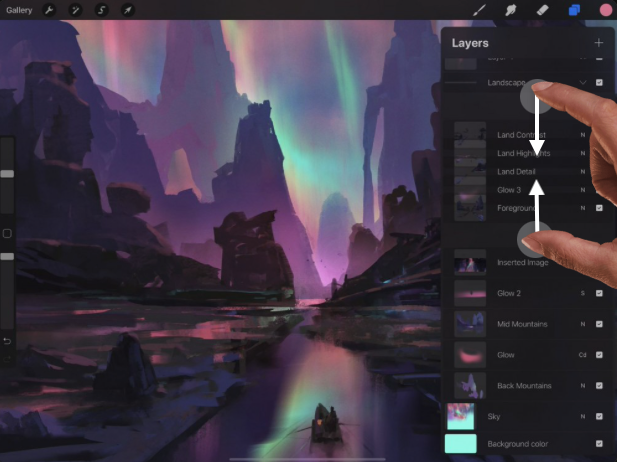Viewport: 617px width, 462px height.
Task: Open blend mode N of Sky layer
Action: (583, 416)
